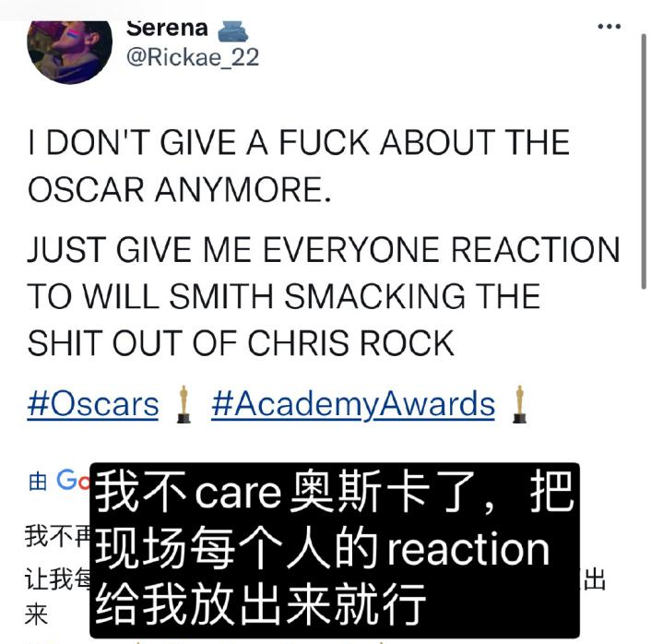Click the 'SHIT OUT OF CHRIS ROCK' line
The width and height of the screenshot is (651, 644).
(241, 343)
